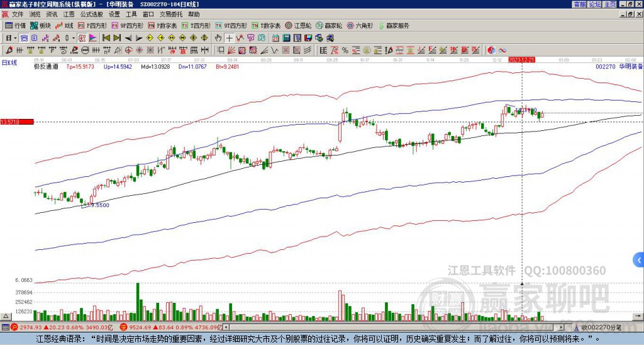Click the 客服 customer service button

(x=579, y=4)
